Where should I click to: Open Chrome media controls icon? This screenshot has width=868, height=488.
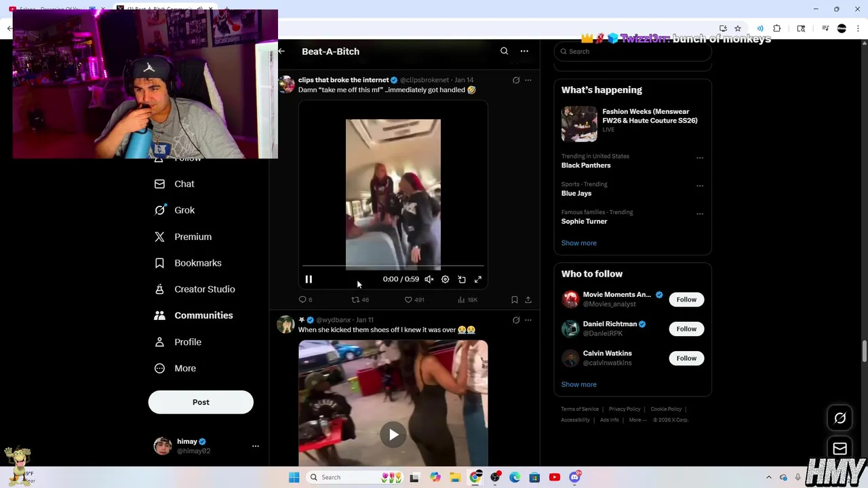[825, 28]
